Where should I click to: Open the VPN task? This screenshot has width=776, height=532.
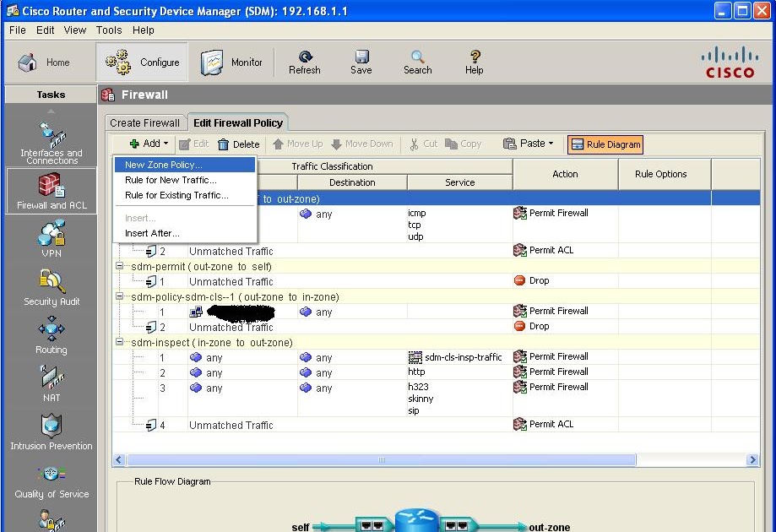[x=52, y=239]
